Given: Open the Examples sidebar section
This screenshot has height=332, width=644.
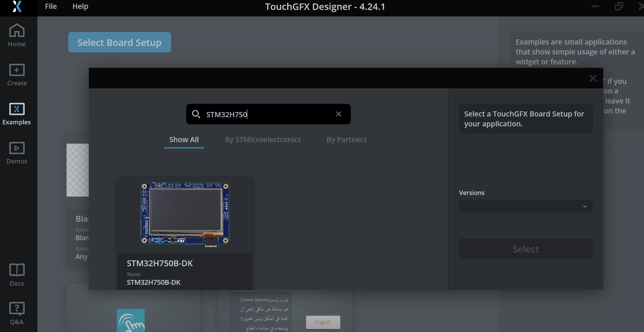Looking at the screenshot, I should (17, 114).
